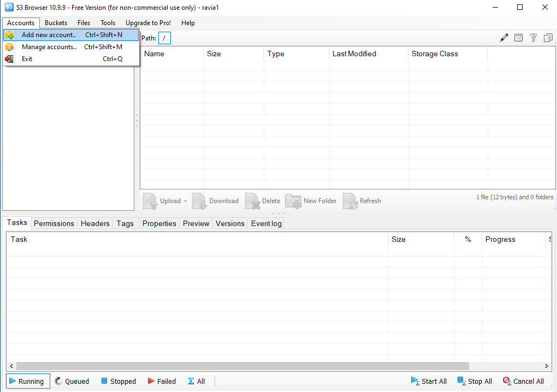The height and width of the screenshot is (392, 557).
Task: Open the Buckets menu
Action: coord(56,23)
